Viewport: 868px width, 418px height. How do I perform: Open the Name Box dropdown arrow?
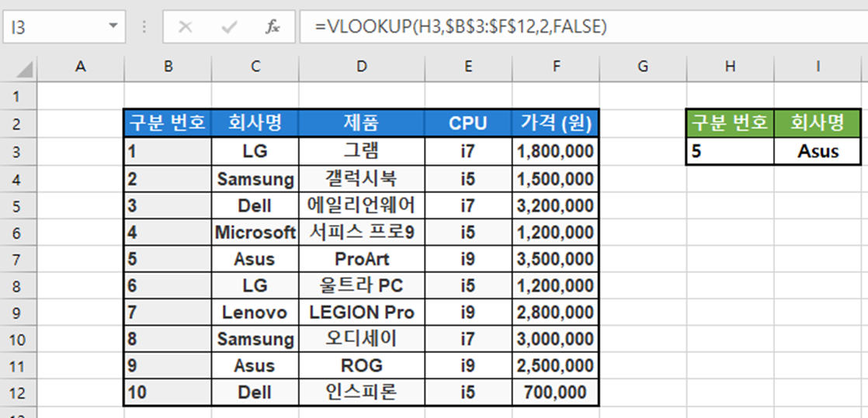113,26
